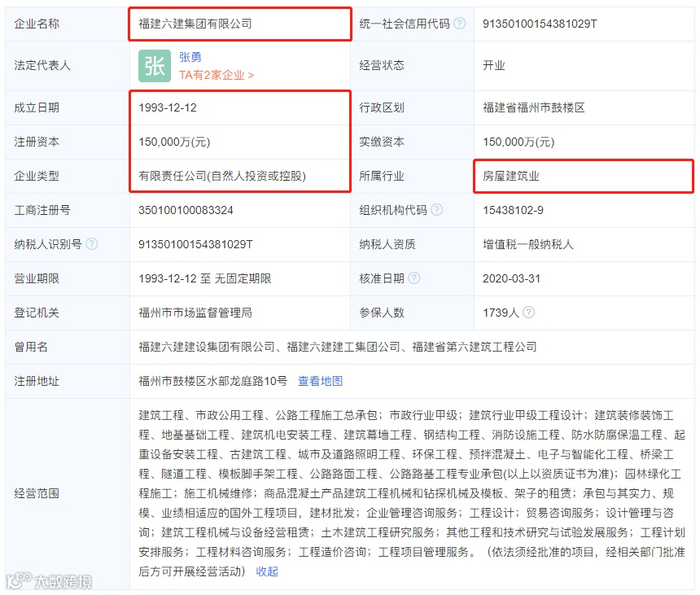Viewport: 700px width, 595px height.
Task: Click the 经营范围 label cell
Action: click(68, 493)
